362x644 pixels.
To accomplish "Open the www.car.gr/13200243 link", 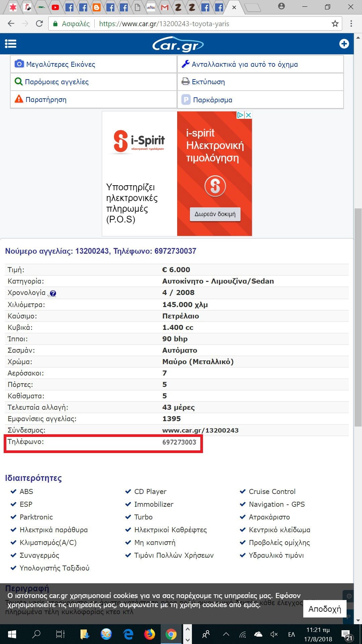I will 200,430.
